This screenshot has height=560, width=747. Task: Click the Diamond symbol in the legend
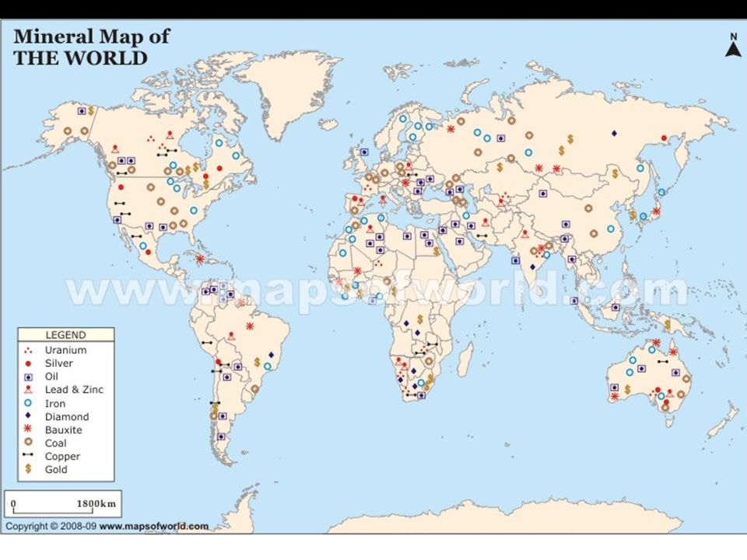[28, 415]
